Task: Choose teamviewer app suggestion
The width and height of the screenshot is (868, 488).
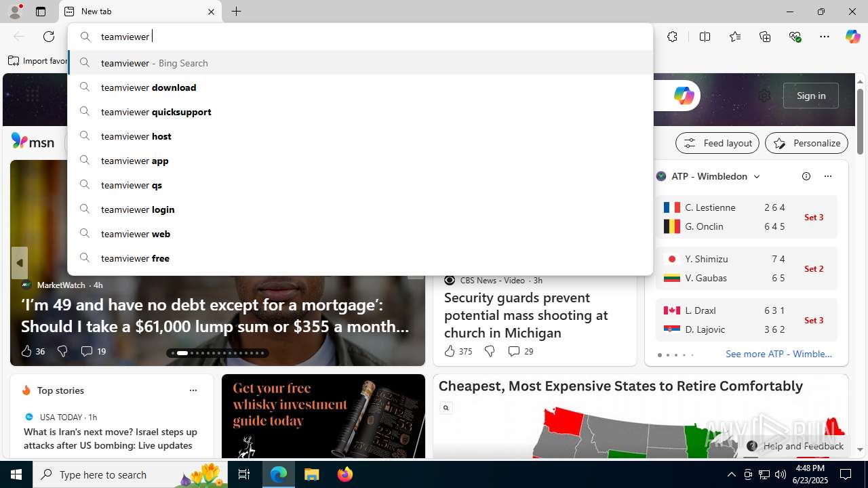Action: [360, 161]
